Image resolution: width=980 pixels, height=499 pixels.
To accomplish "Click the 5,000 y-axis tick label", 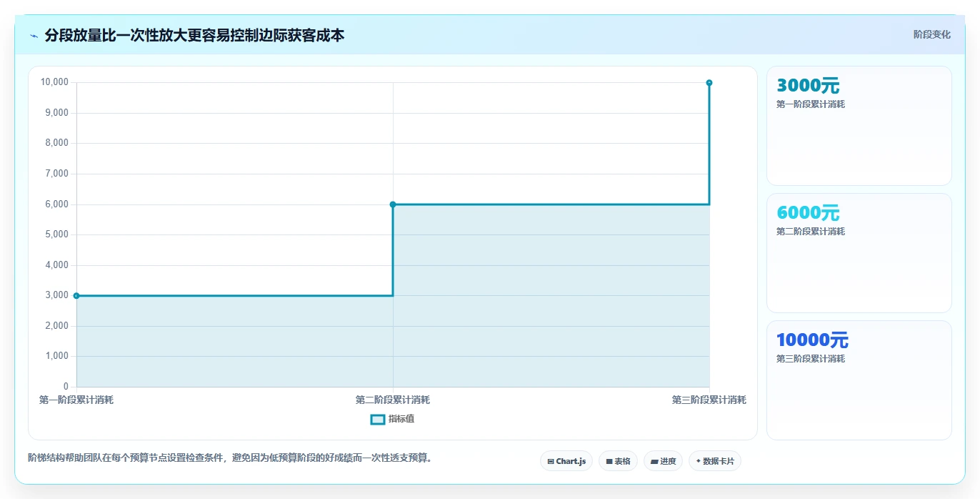I will click(56, 234).
